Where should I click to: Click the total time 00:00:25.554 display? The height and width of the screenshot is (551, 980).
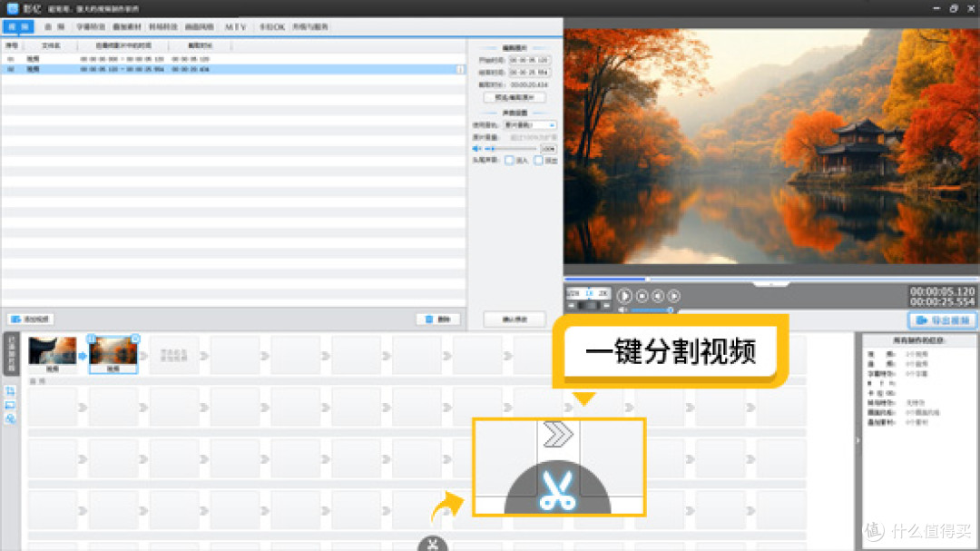pos(942,301)
